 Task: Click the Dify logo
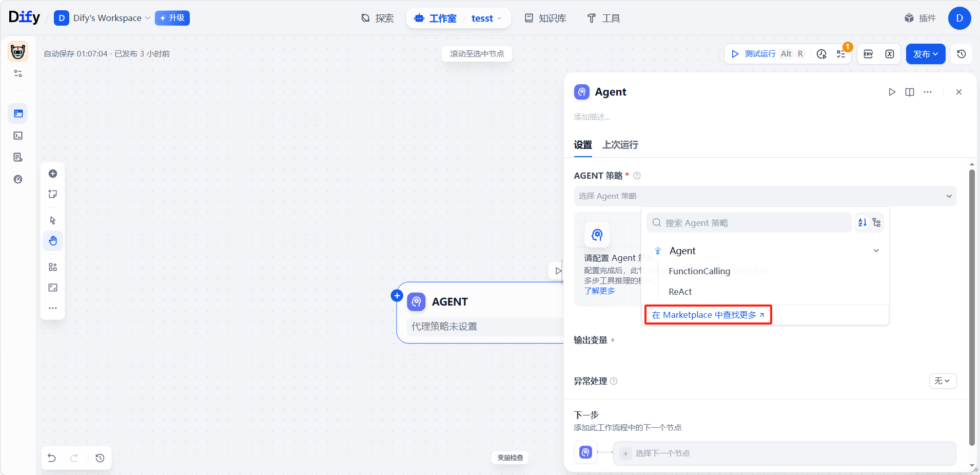pos(24,17)
